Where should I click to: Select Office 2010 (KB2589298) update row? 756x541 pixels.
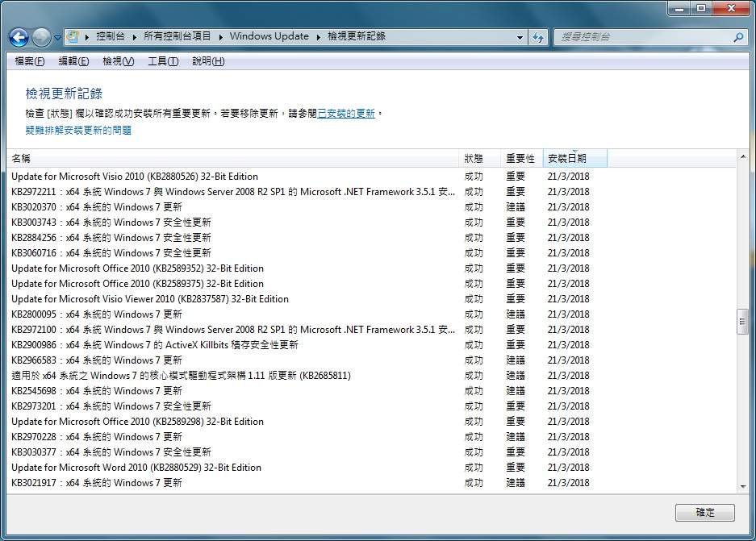[x=371, y=422]
